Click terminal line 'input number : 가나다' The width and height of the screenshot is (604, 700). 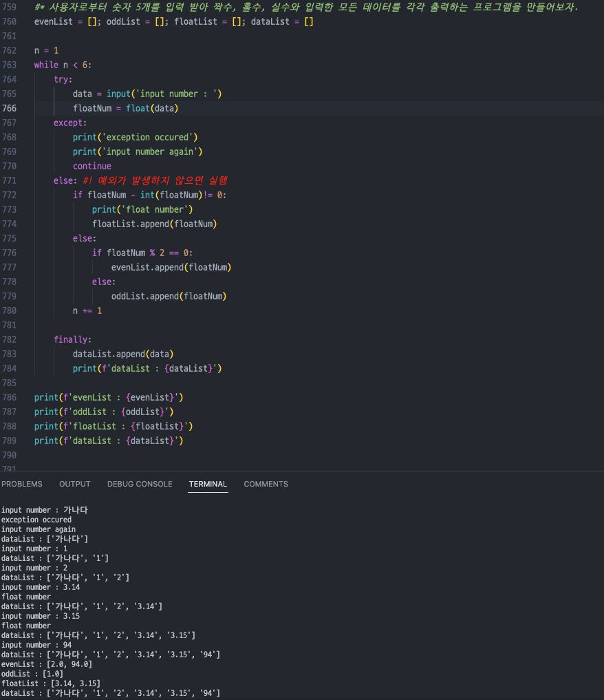45,510
